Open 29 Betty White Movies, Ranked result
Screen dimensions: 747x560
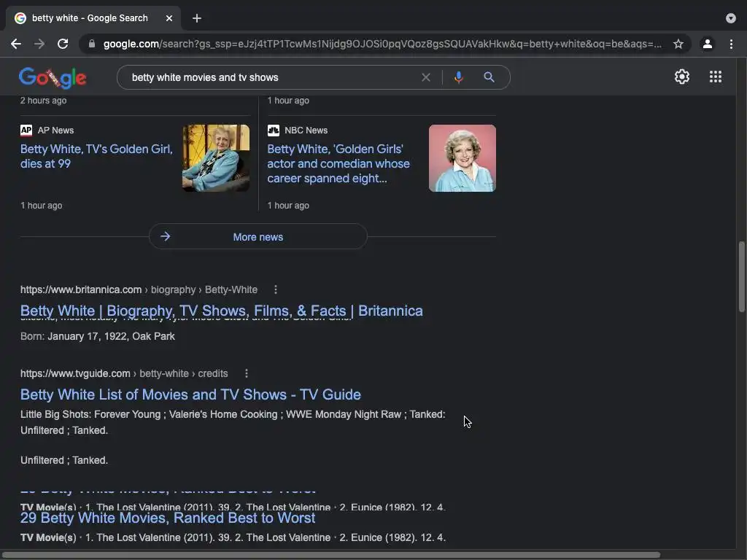(x=168, y=518)
